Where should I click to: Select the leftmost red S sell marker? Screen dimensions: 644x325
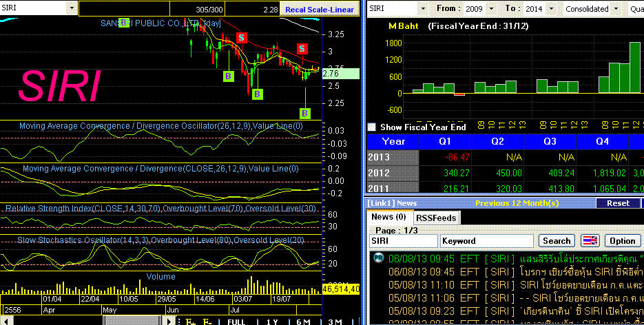[242, 38]
